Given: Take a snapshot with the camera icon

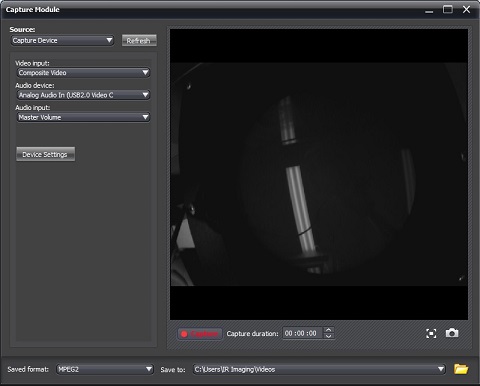Looking at the screenshot, I should (452, 333).
